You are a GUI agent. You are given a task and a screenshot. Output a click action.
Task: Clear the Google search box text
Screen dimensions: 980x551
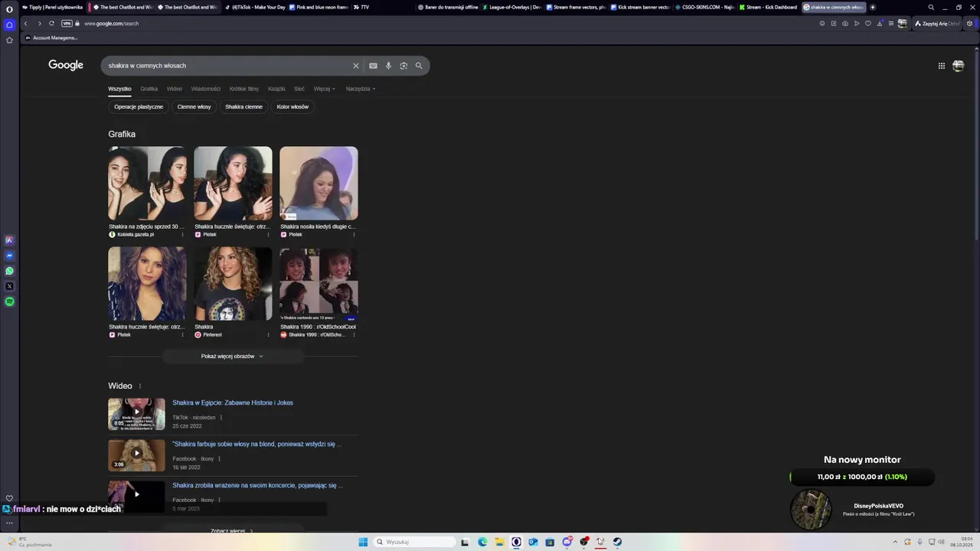pyautogui.click(x=355, y=66)
